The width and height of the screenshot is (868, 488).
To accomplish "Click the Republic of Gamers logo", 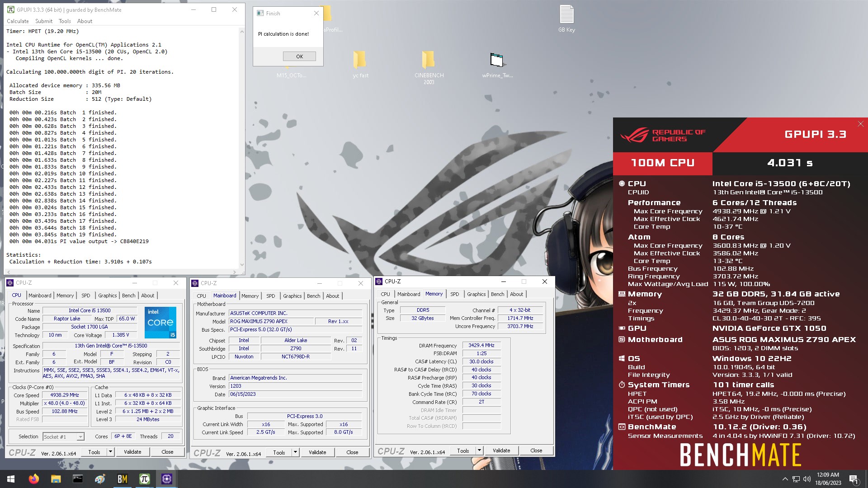I will tap(663, 136).
